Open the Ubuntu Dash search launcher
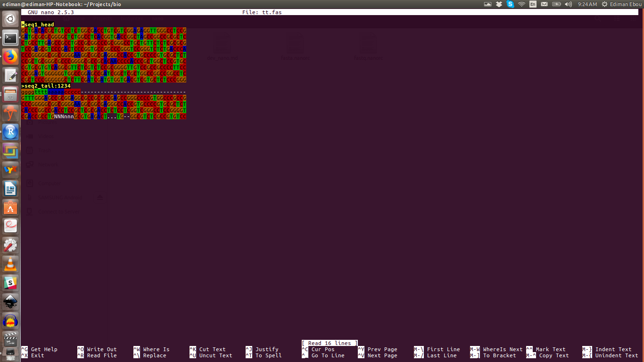The width and height of the screenshot is (644, 362). [x=10, y=19]
